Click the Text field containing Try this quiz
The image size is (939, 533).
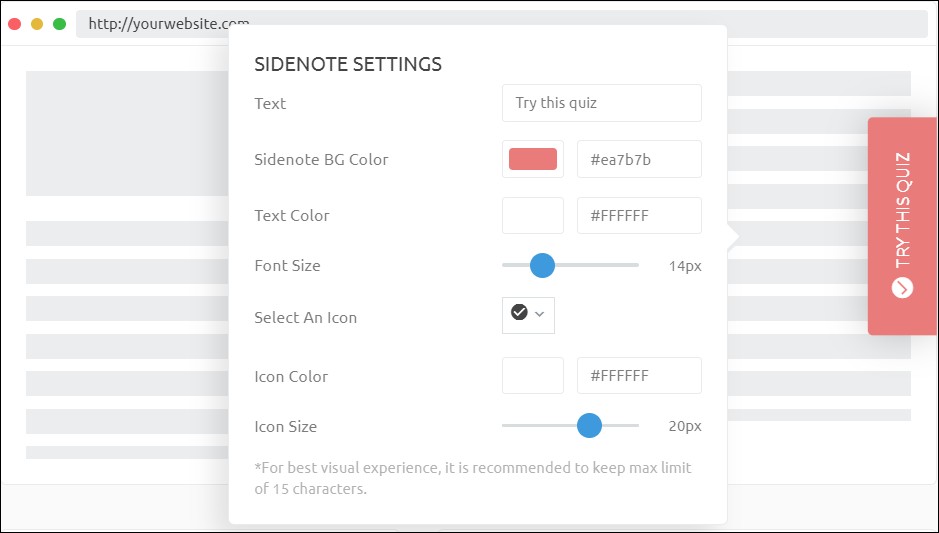click(601, 103)
